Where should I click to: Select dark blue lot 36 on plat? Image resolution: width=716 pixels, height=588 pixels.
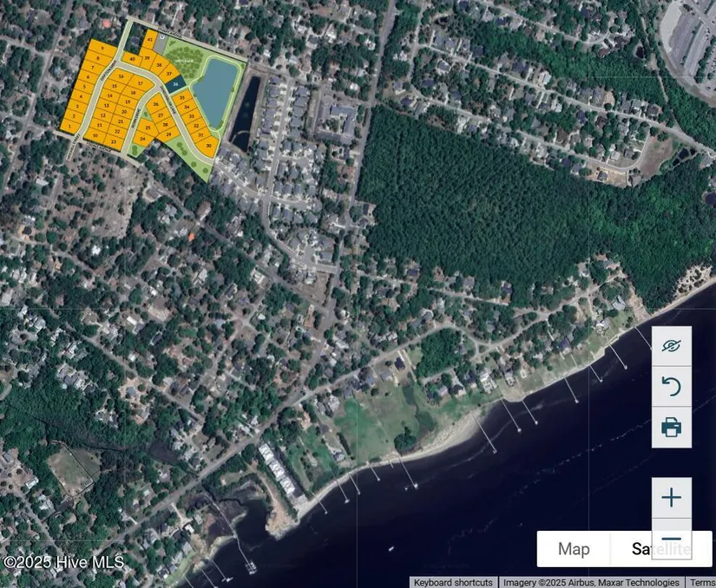[x=176, y=84]
